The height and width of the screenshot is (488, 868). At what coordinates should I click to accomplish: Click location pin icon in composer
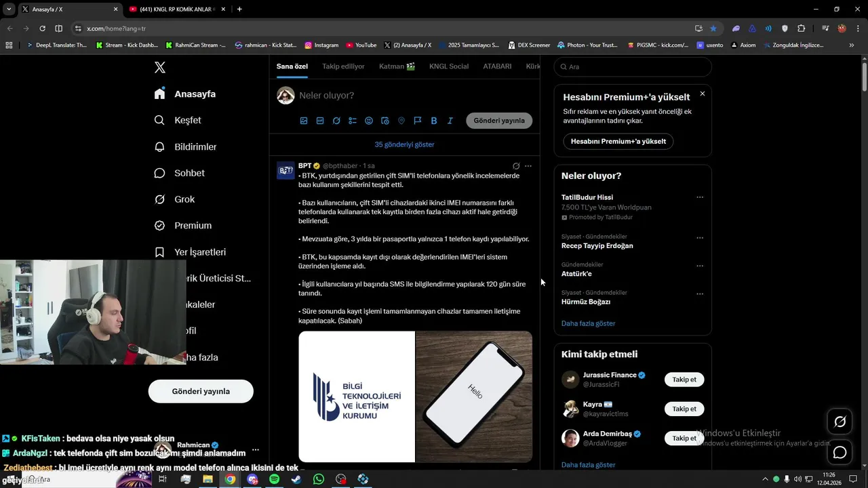point(401,121)
